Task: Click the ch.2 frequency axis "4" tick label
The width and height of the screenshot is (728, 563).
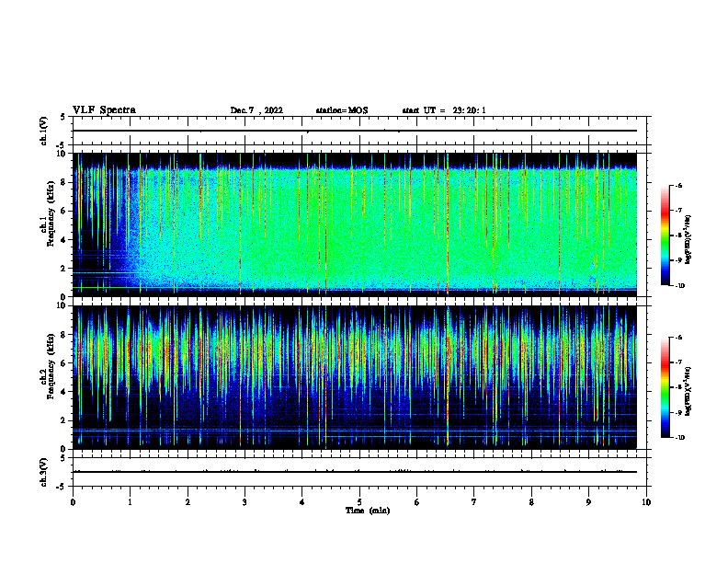Action: (x=65, y=392)
